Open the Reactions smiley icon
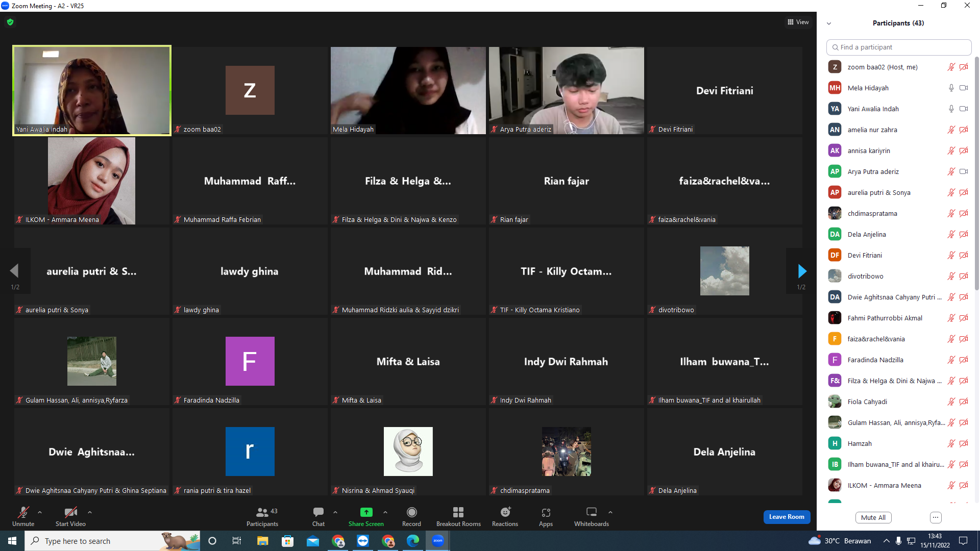Screen dimensions: 980x551 pyautogui.click(x=505, y=512)
